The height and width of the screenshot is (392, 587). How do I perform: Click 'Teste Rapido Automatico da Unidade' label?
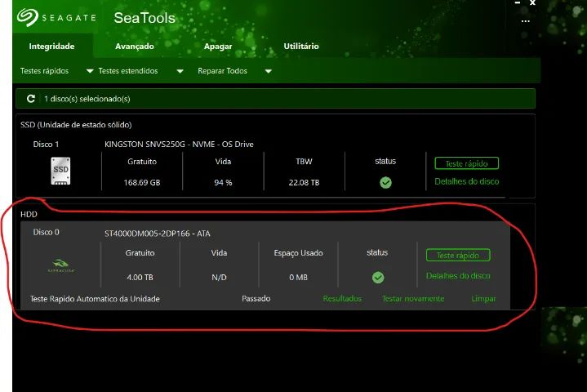[x=95, y=299]
